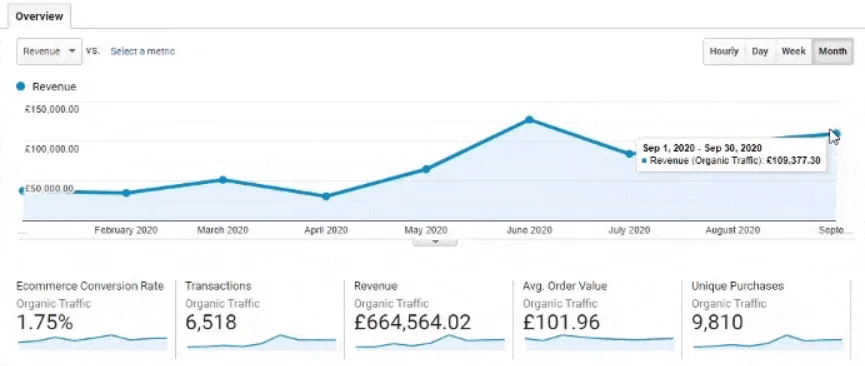Viewport: 865px width, 366px height.
Task: Select the June 2020 peak data point
Action: [x=529, y=119]
